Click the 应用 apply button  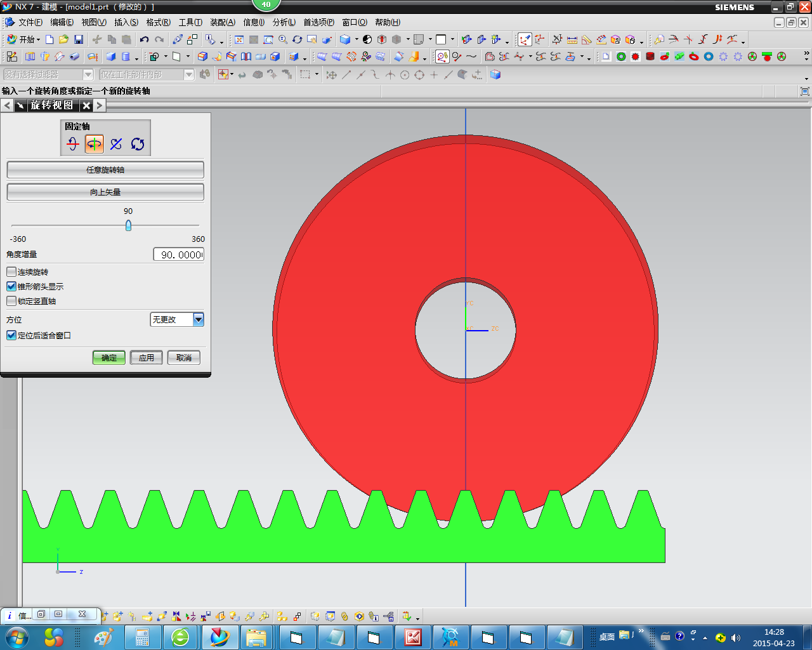coord(147,357)
